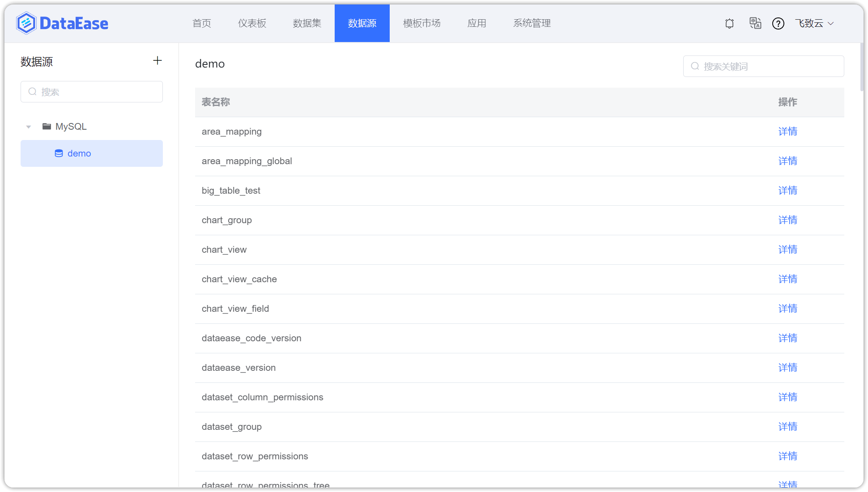868x492 pixels.
Task: Open 详情 for dataset_group table
Action: 787,426
